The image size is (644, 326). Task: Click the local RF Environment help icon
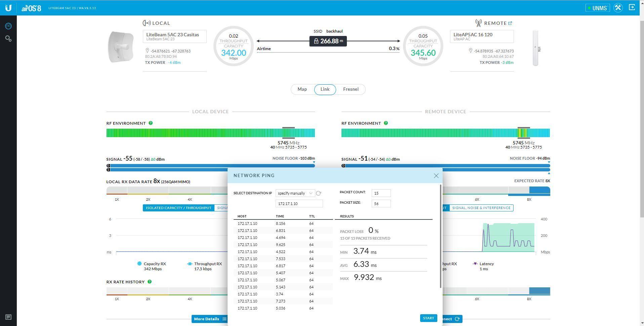point(151,123)
